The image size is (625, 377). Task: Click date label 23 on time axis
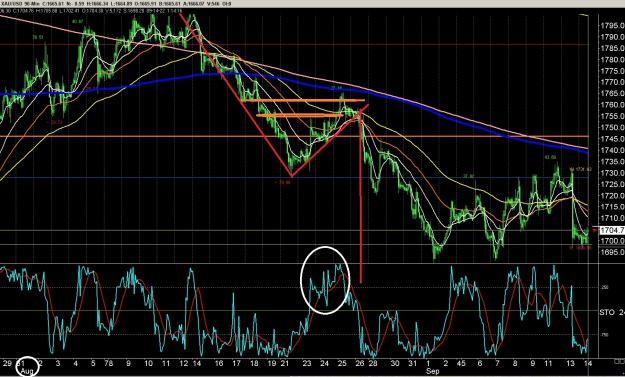click(307, 363)
